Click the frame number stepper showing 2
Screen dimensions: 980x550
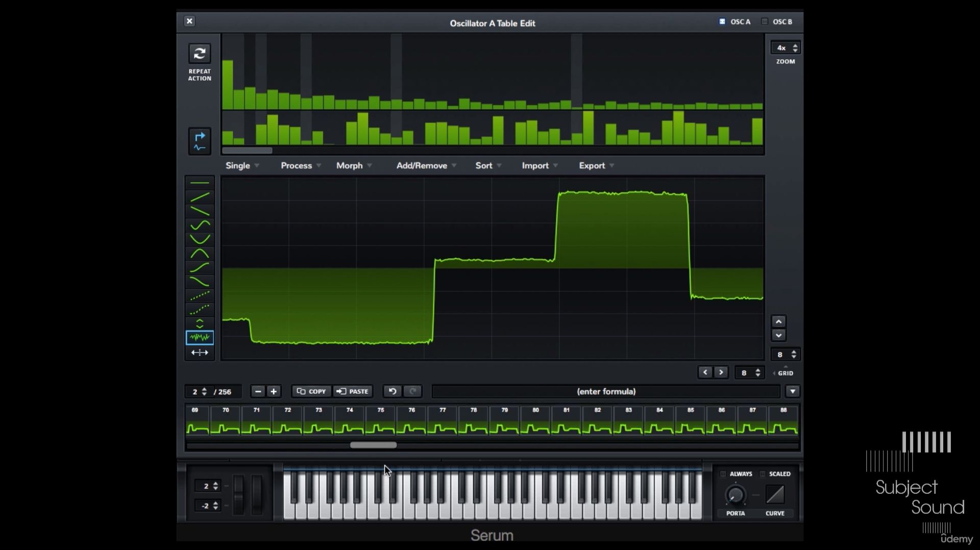pyautogui.click(x=198, y=391)
